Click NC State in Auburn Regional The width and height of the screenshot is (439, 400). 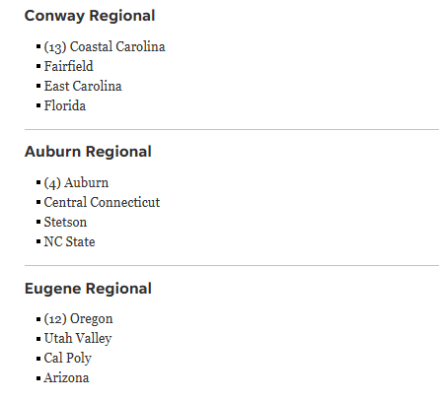(70, 242)
